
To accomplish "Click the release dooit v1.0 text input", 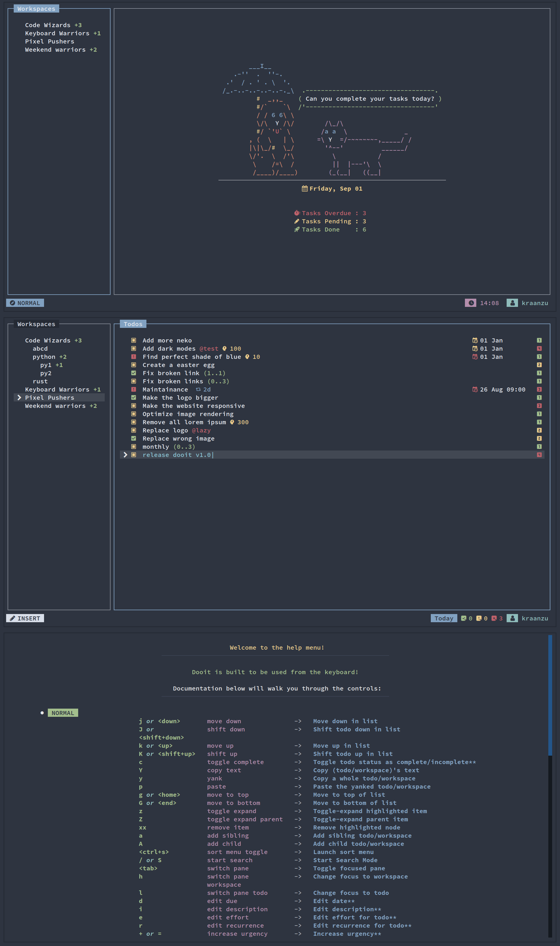I will tap(176, 455).
